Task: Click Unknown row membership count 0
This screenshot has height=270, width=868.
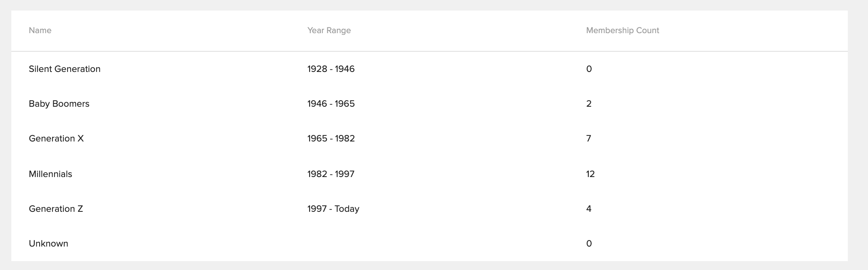Action: click(x=589, y=244)
